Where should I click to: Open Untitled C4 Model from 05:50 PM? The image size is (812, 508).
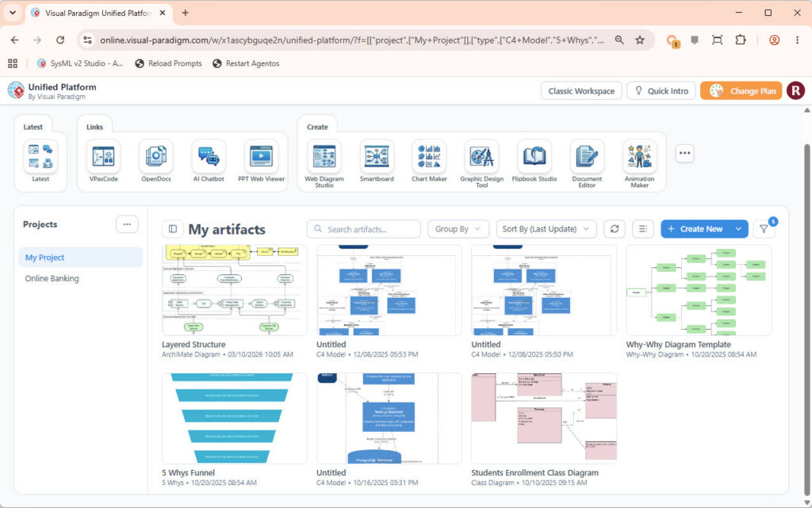[x=544, y=290]
